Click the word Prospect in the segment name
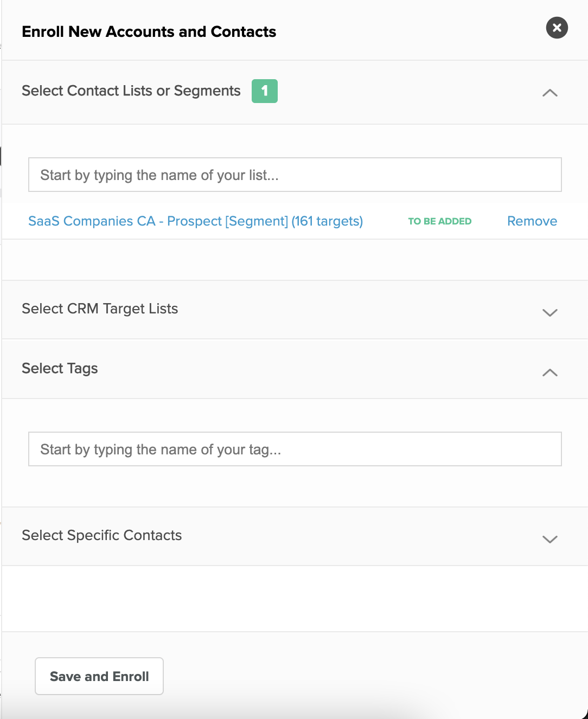Screen dimensions: 588x719 click(194, 221)
